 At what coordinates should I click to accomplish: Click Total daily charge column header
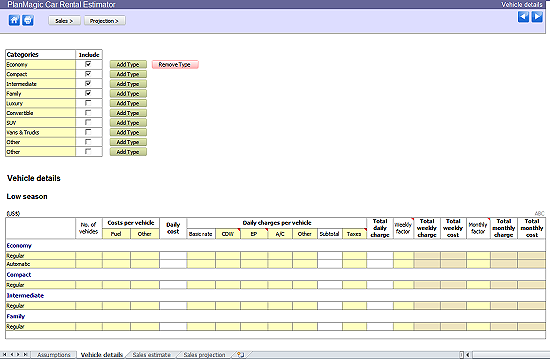[x=380, y=228]
